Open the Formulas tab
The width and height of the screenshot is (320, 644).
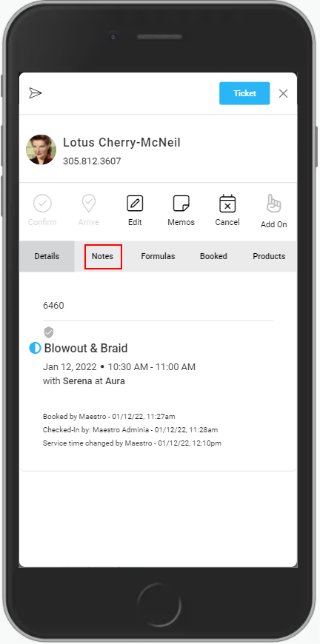coord(159,256)
